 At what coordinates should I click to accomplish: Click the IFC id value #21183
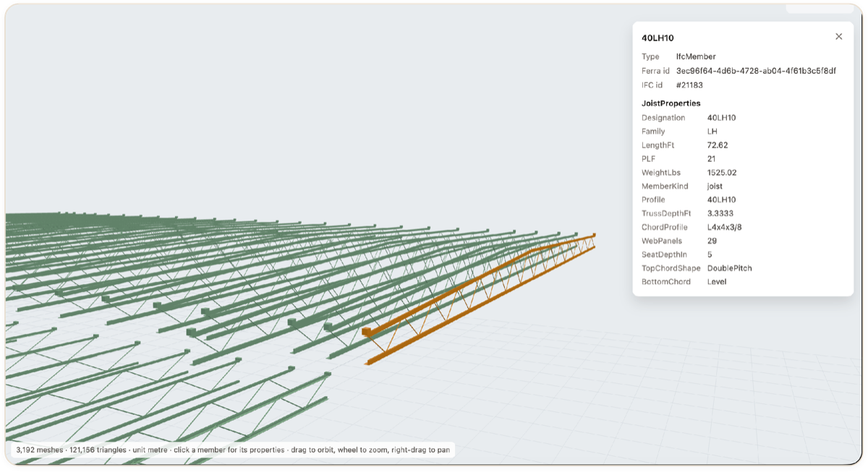689,85
